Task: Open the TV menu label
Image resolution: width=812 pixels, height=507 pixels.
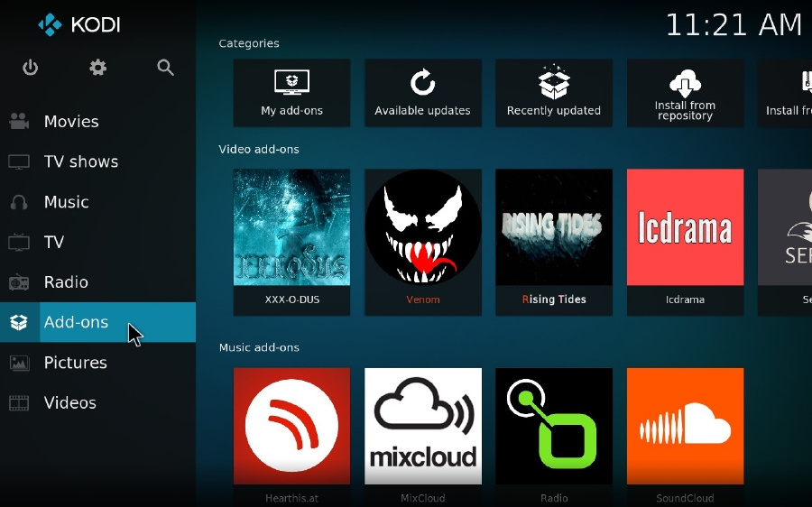Action: point(54,242)
